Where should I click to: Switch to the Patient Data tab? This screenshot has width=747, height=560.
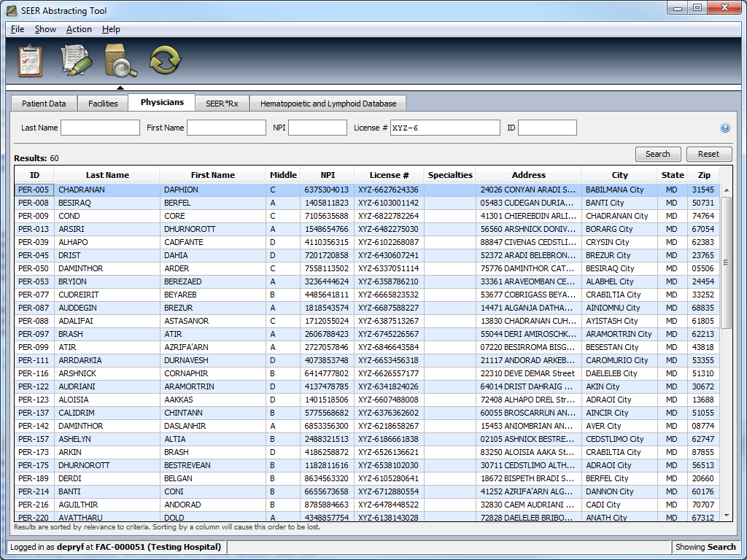pyautogui.click(x=44, y=104)
